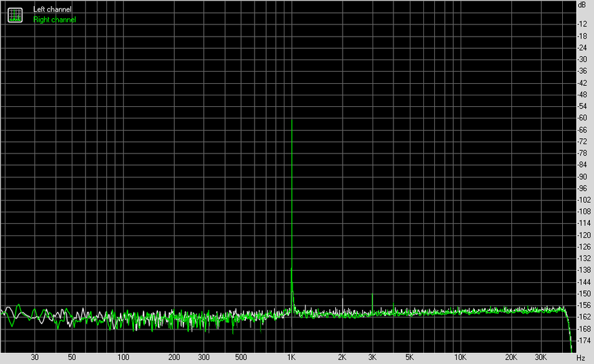Click the -12 dB scale label
The height and width of the screenshot is (364, 594).
[582, 24]
